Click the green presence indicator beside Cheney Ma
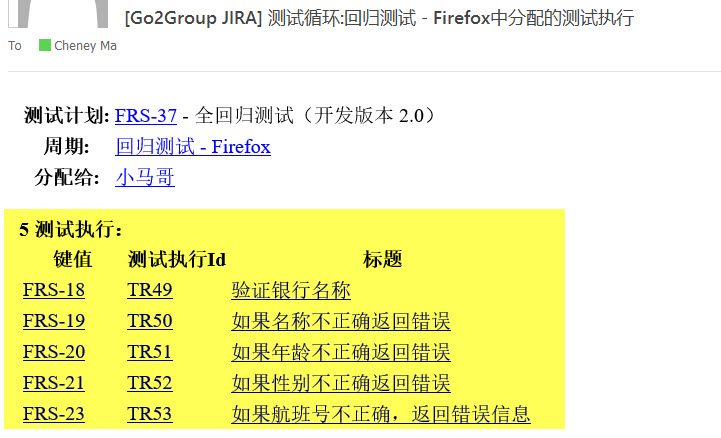 click(x=44, y=45)
